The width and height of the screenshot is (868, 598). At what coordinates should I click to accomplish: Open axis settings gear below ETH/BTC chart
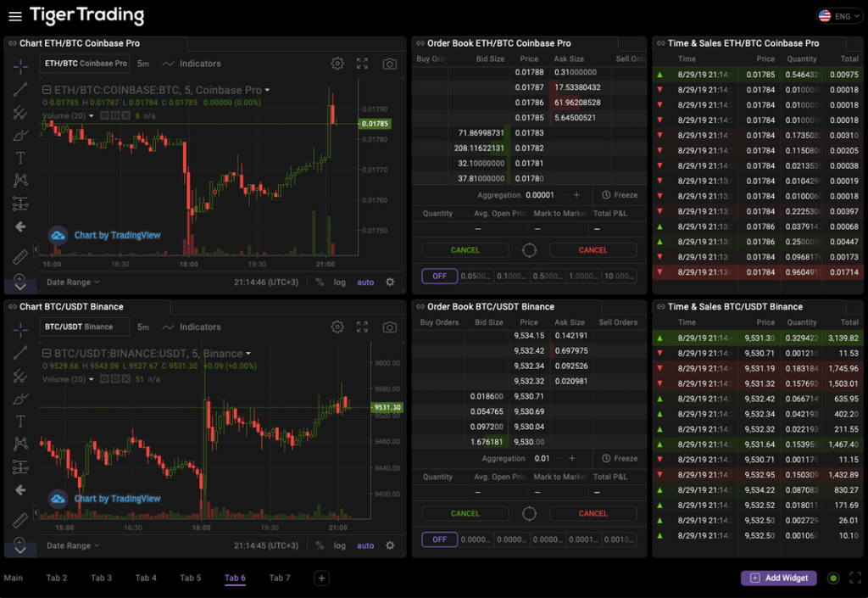[390, 282]
